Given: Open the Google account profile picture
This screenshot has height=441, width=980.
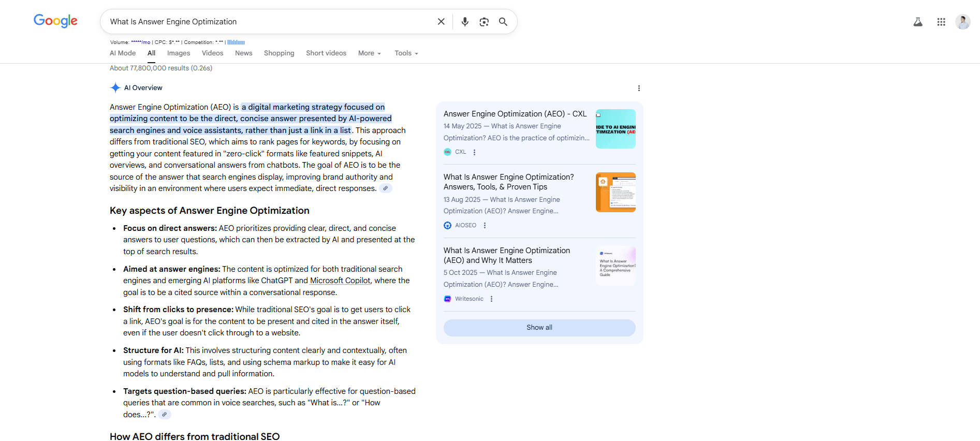Looking at the screenshot, I should [x=963, y=22].
